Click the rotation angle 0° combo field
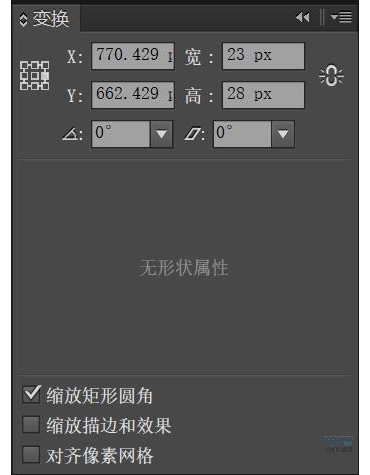 click(x=121, y=134)
